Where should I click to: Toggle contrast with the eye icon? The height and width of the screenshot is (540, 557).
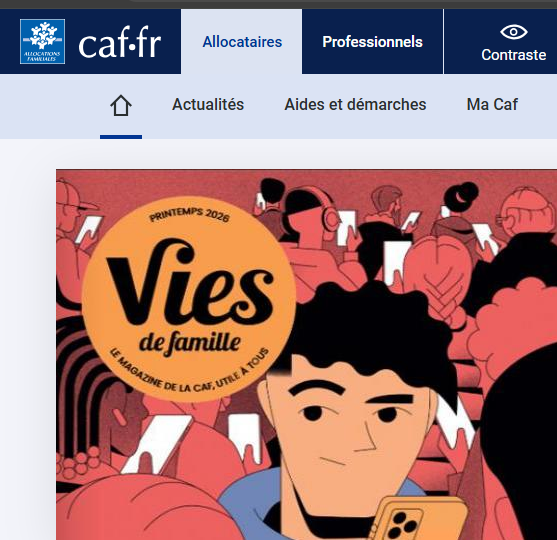coord(514,32)
